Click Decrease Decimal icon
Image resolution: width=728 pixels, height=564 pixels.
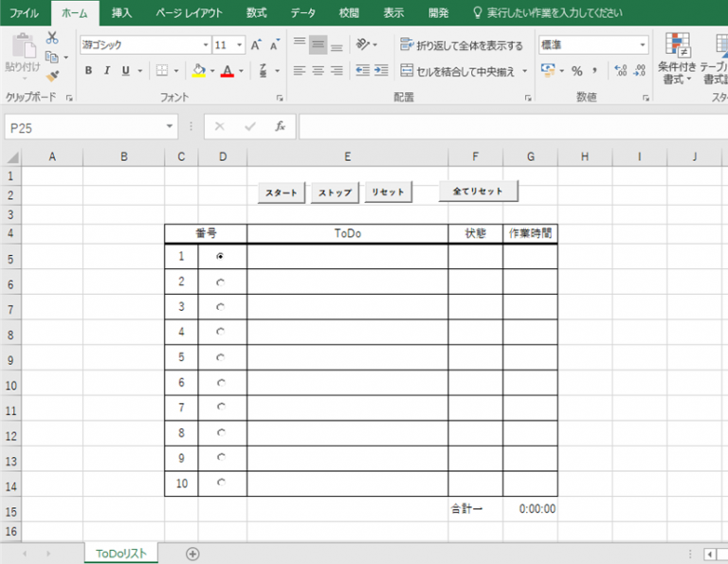pos(639,70)
